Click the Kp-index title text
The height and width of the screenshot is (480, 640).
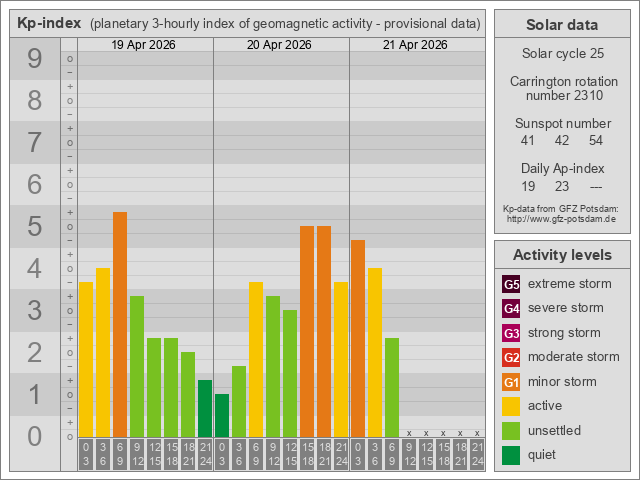pyautogui.click(x=49, y=23)
